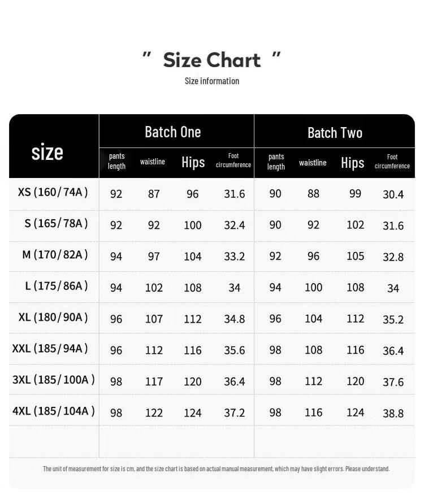Click the measurement unit disclaimer note
The height and width of the screenshot is (504, 424).
pos(216,468)
